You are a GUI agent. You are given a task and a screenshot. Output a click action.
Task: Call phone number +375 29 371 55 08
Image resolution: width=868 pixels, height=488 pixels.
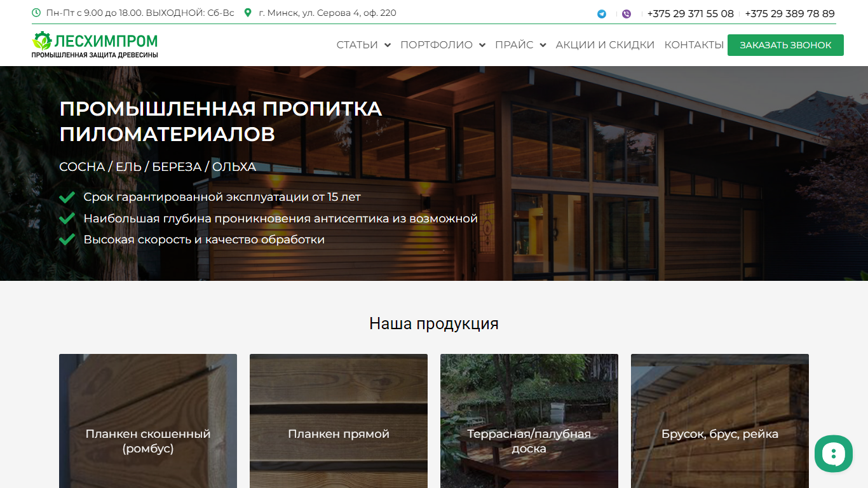click(690, 13)
